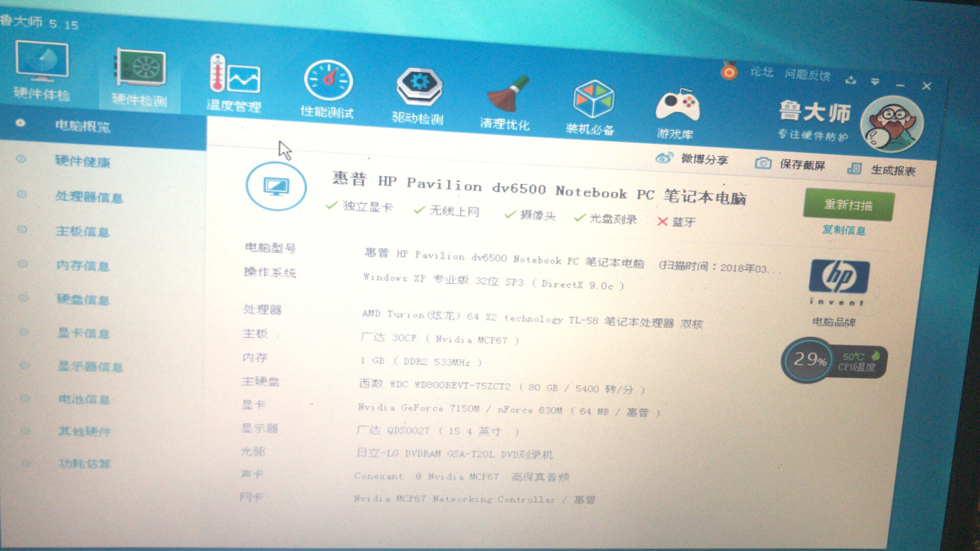Open the 清理优化 cleanup broom tool
Screen dimensions: 980x551
point(505,103)
